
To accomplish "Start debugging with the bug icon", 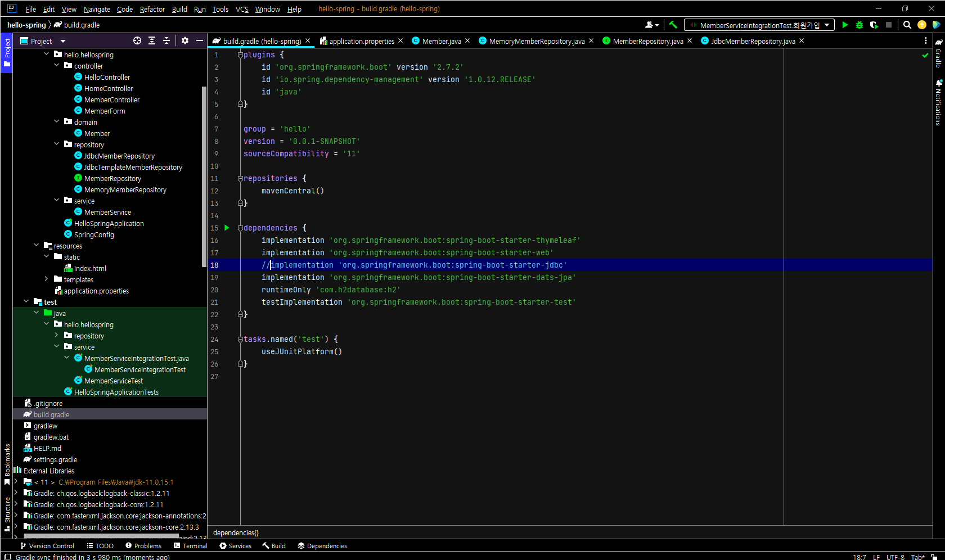I will [x=859, y=25].
